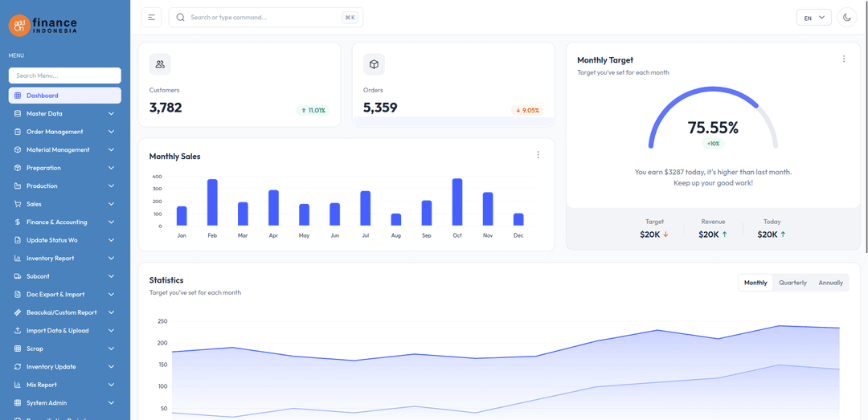Expand the Inventory Update chevron
This screenshot has height=420, width=868.
click(111, 366)
